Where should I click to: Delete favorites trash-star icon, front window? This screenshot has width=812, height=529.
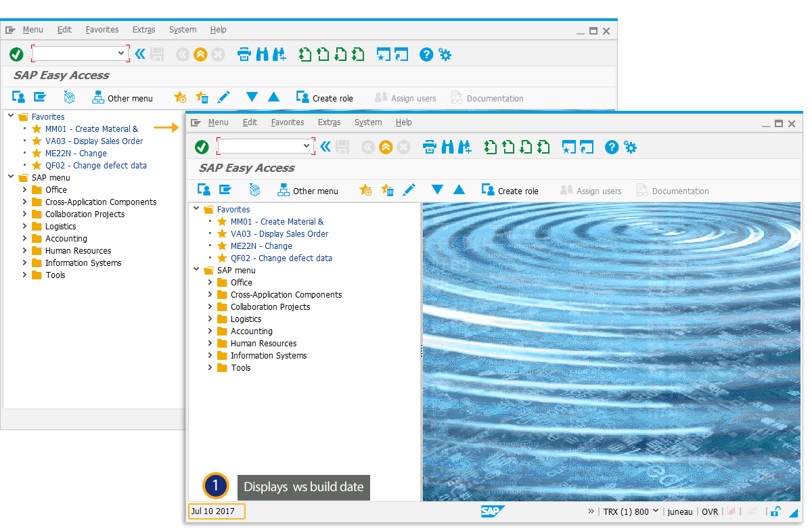point(388,190)
